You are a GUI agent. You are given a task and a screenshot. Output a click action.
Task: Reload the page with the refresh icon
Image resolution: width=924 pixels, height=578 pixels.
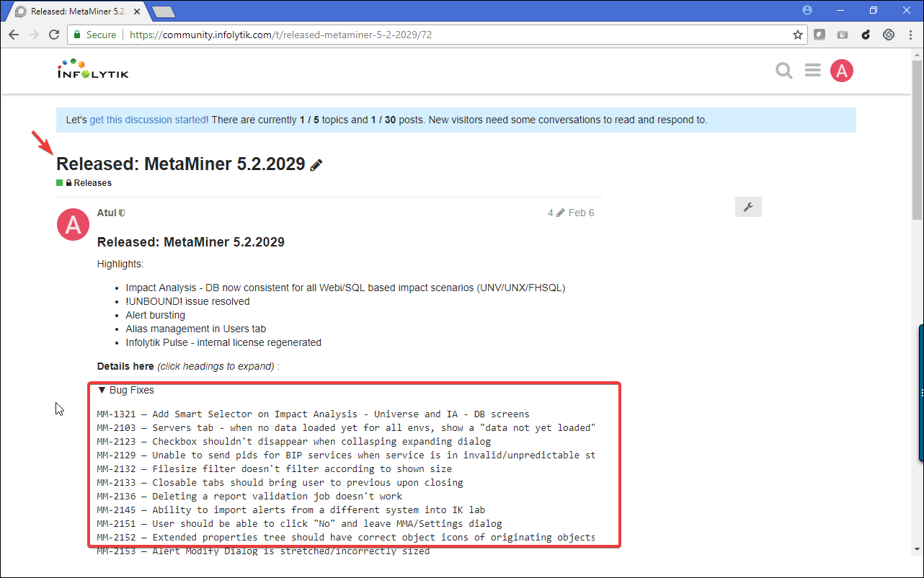[x=54, y=35]
